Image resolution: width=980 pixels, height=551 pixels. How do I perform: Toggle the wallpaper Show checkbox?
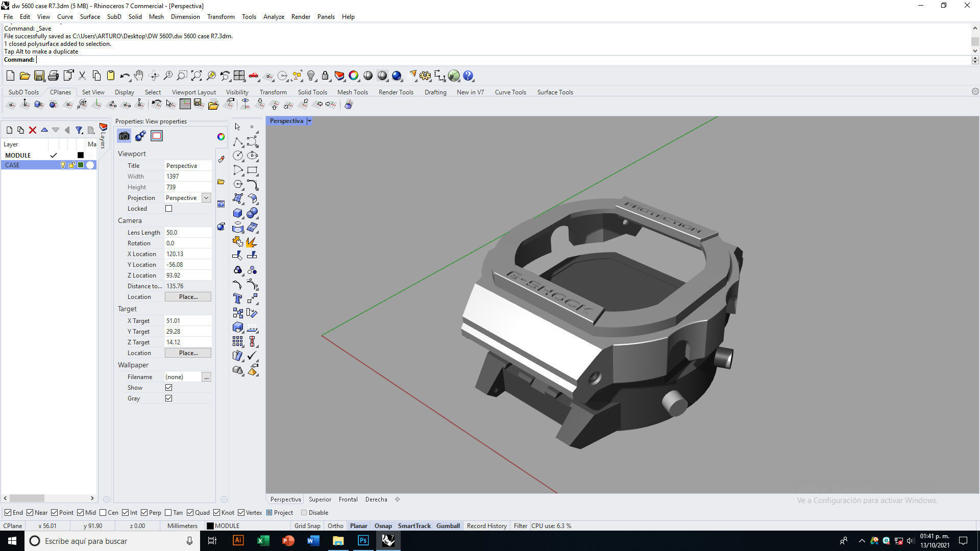click(169, 388)
